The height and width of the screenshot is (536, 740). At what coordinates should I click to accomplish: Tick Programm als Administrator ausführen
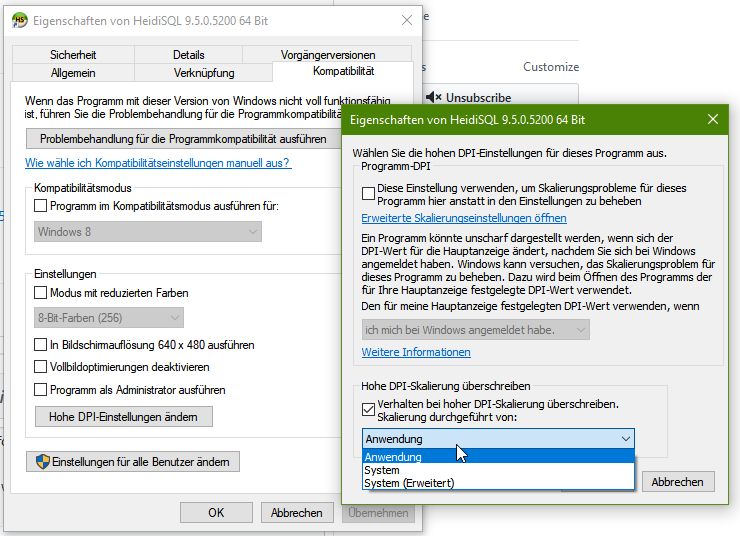tap(41, 390)
